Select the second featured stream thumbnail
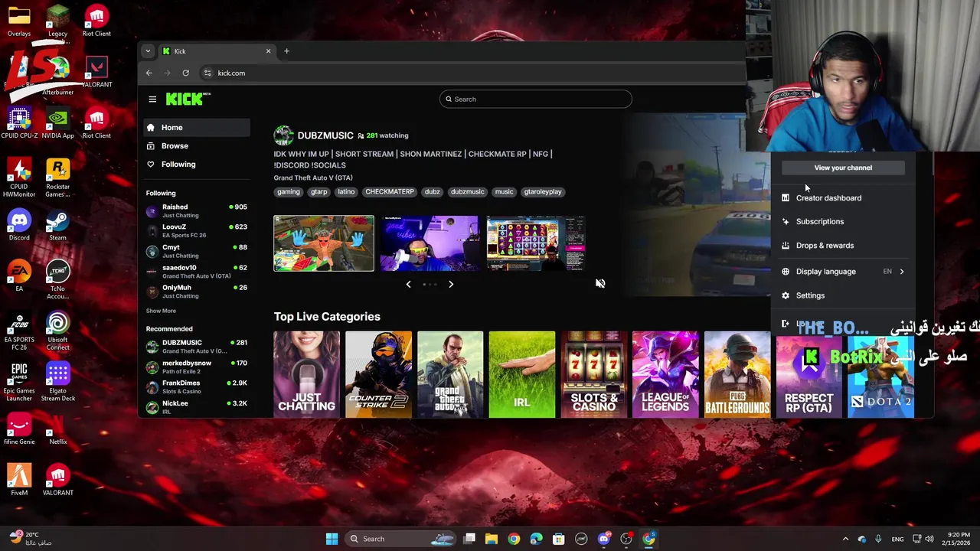This screenshot has width=980, height=551. 429,243
